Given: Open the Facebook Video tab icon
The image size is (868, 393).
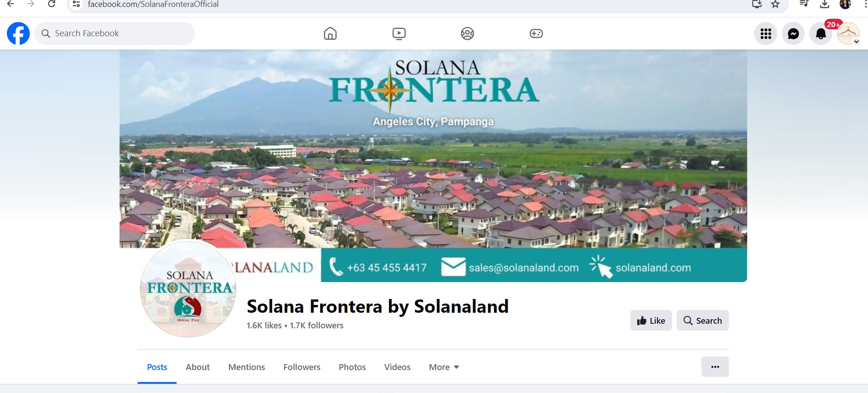Looking at the screenshot, I should (x=399, y=33).
